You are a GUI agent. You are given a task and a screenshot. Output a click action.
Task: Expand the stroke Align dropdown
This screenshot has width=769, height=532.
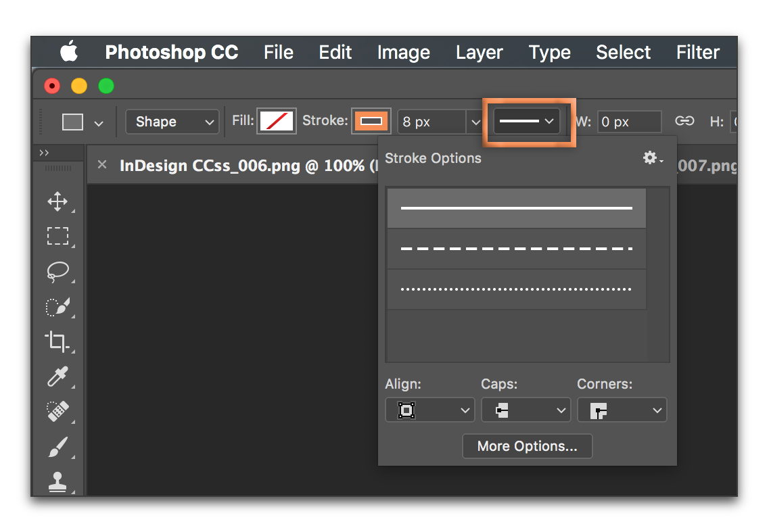(x=429, y=410)
